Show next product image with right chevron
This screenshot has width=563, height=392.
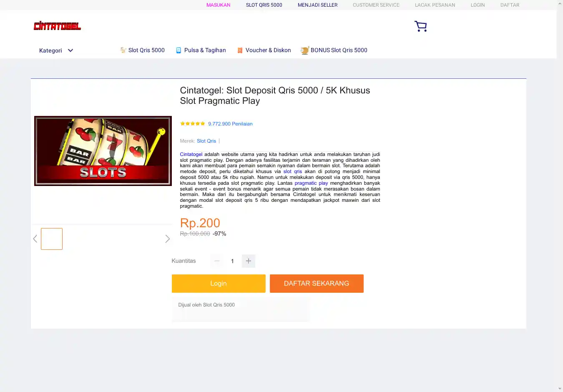(167, 239)
